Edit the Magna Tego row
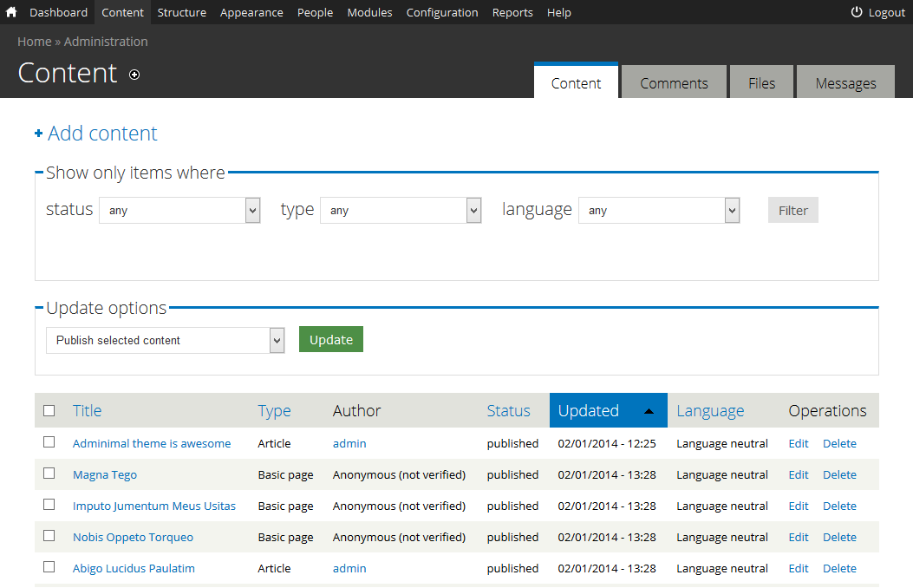This screenshot has height=588, width=913. (799, 475)
